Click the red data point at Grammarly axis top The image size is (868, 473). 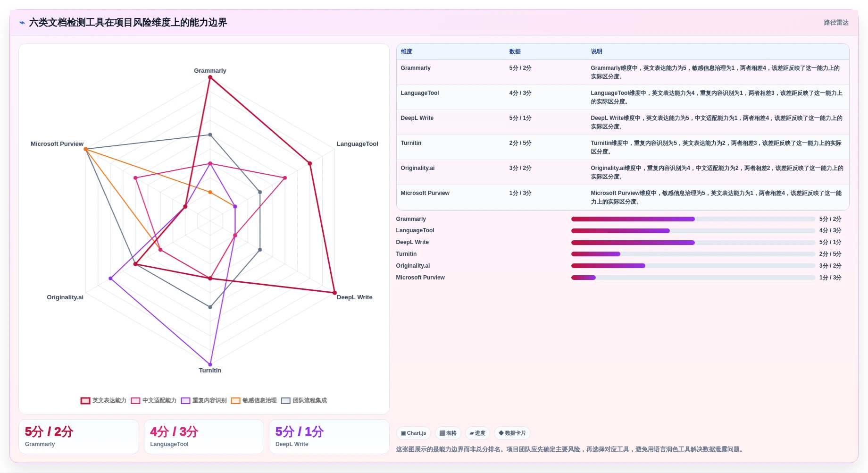[210, 77]
